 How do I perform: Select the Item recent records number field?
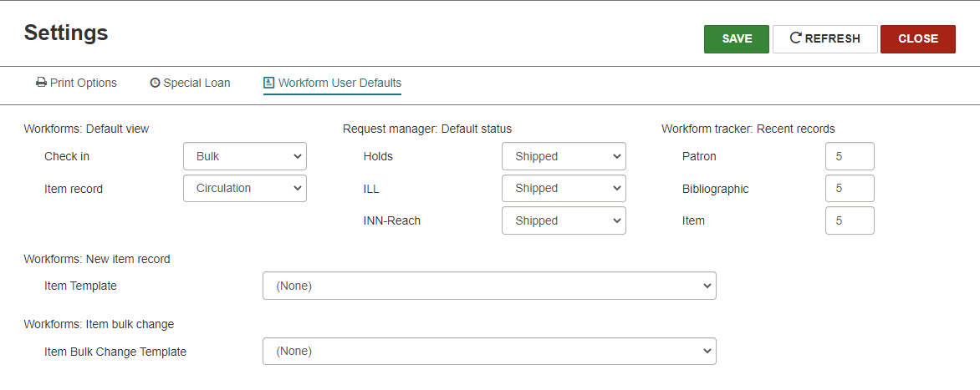[x=850, y=220]
